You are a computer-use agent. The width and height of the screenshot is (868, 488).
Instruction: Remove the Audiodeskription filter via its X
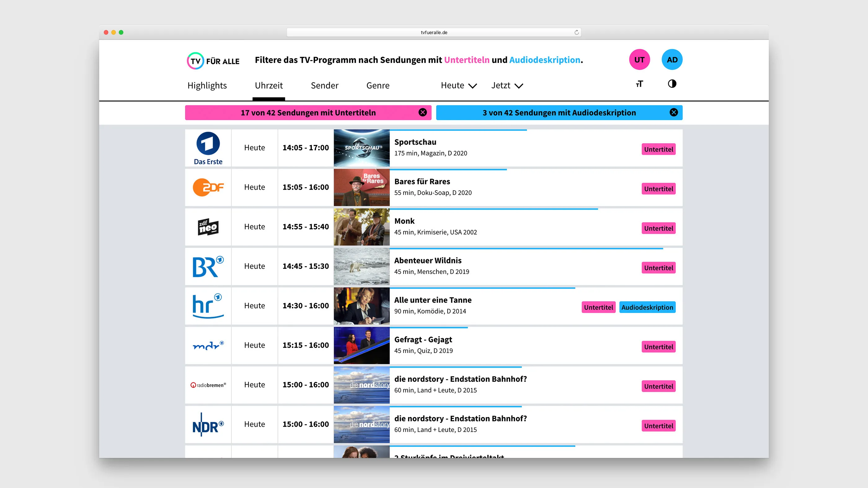pyautogui.click(x=674, y=112)
